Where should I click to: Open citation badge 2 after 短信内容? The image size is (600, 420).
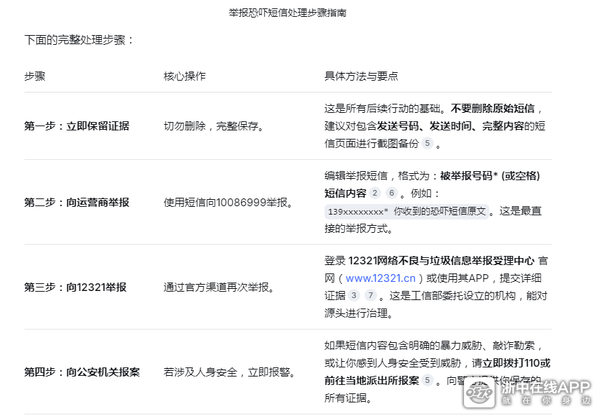[375, 193]
